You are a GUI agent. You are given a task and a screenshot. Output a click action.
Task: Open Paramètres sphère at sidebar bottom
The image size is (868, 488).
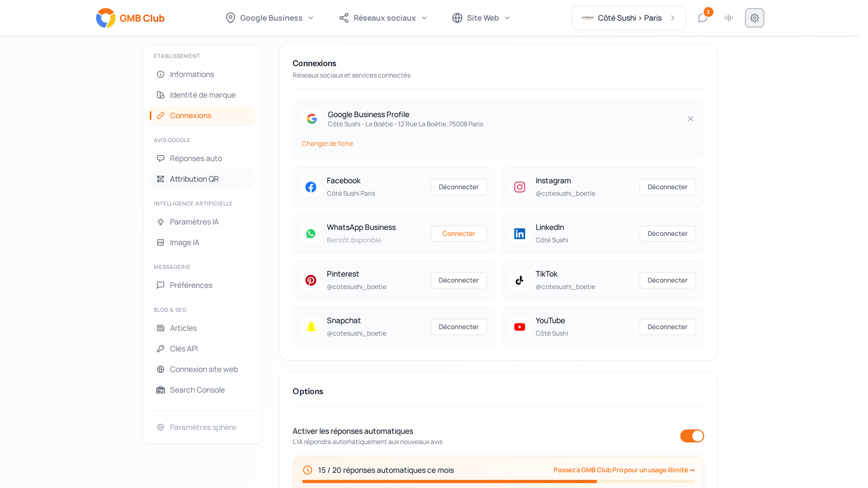(202, 427)
